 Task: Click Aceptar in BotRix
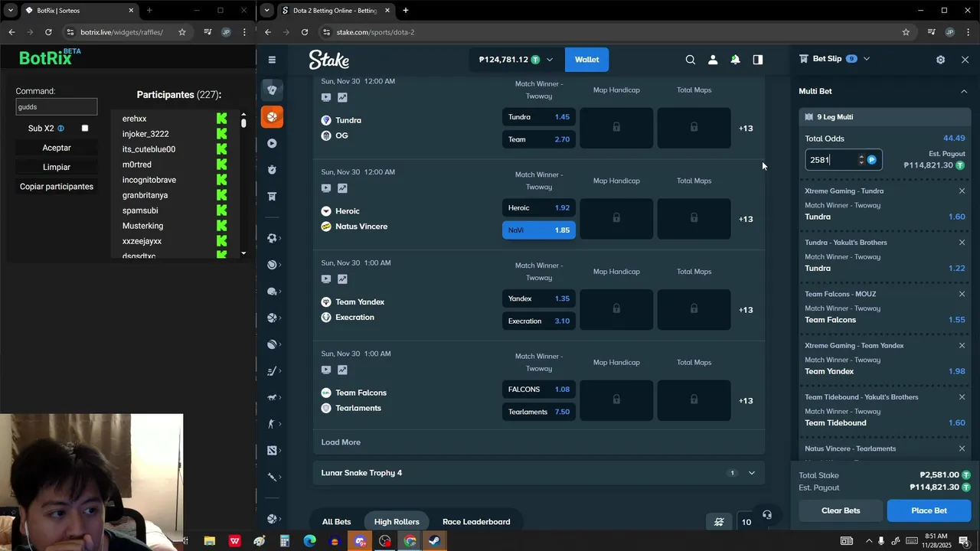tap(57, 148)
